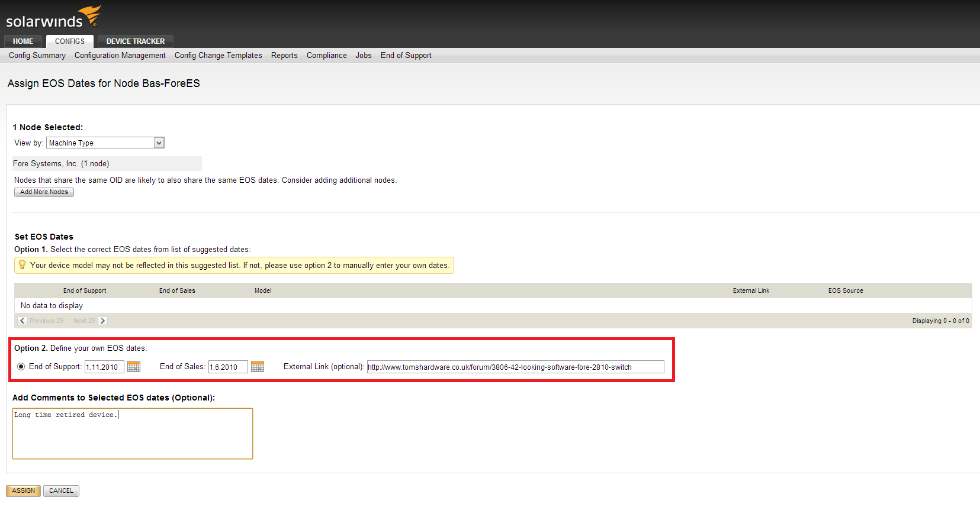980x507 pixels.
Task: Focus the End of Sales date field
Action: click(x=228, y=367)
